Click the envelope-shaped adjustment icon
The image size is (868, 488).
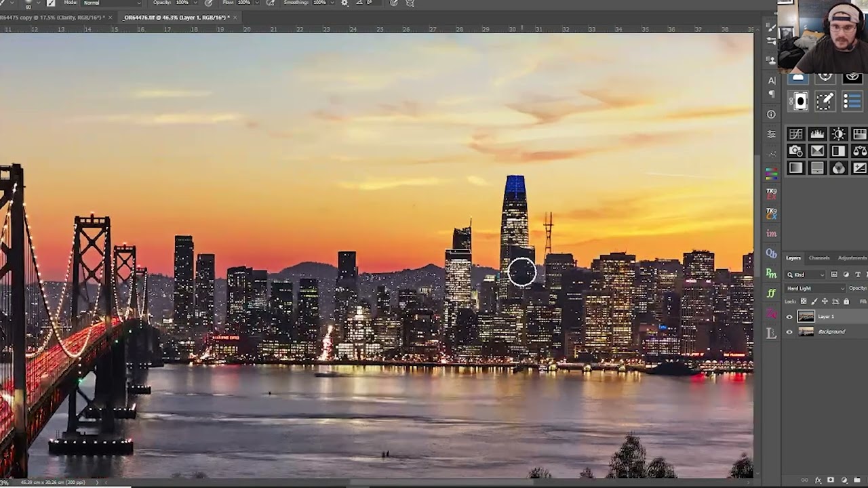[x=817, y=151]
